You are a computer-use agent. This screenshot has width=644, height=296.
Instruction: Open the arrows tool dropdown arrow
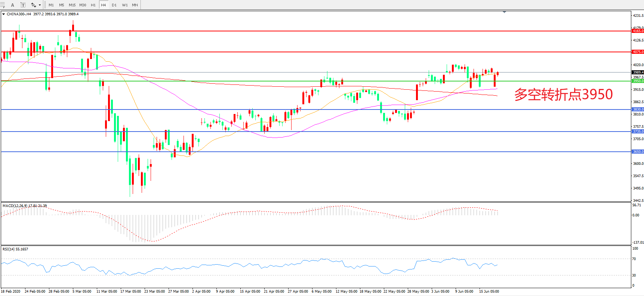click(x=40, y=5)
